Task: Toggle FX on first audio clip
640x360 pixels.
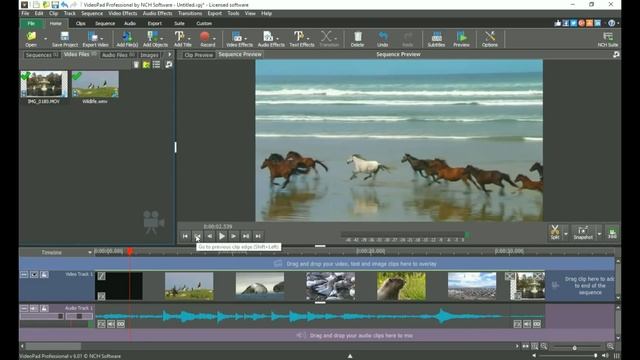Action: 101,324
